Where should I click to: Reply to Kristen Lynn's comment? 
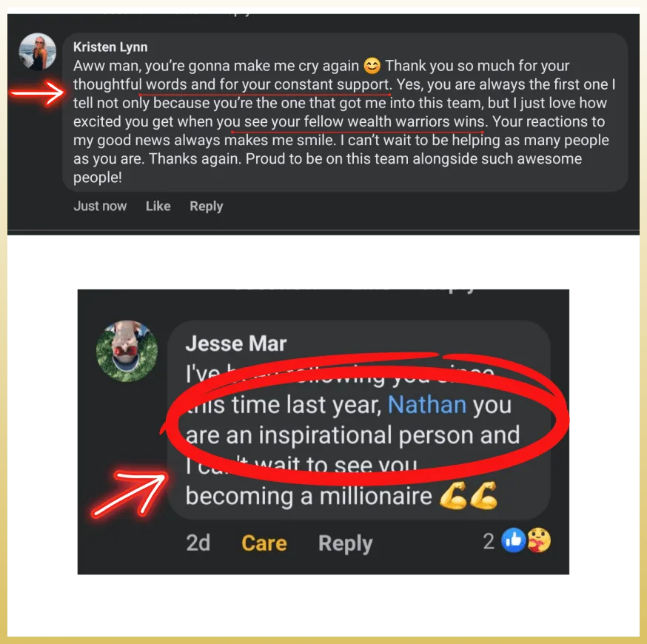click(206, 207)
